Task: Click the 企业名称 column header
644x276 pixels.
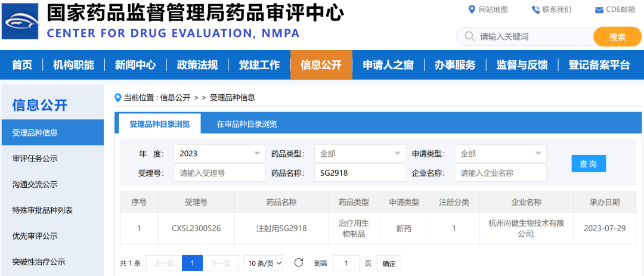Action: pos(526,202)
